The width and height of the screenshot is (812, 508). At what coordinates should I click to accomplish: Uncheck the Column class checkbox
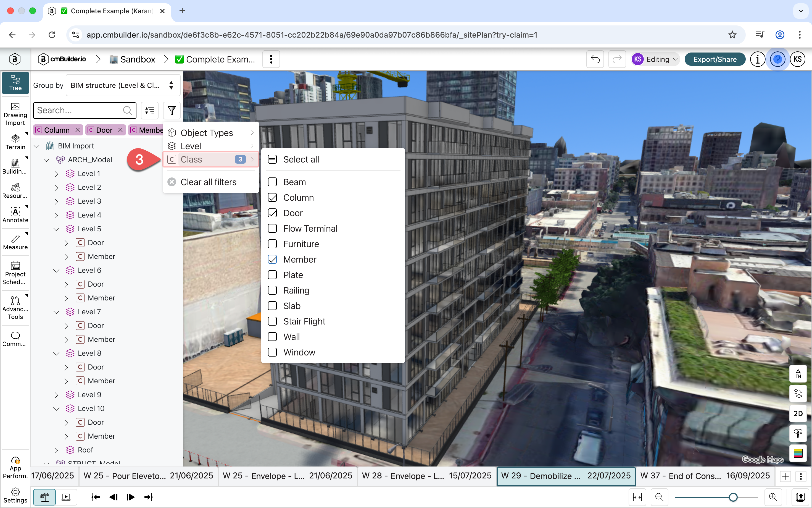(x=272, y=198)
